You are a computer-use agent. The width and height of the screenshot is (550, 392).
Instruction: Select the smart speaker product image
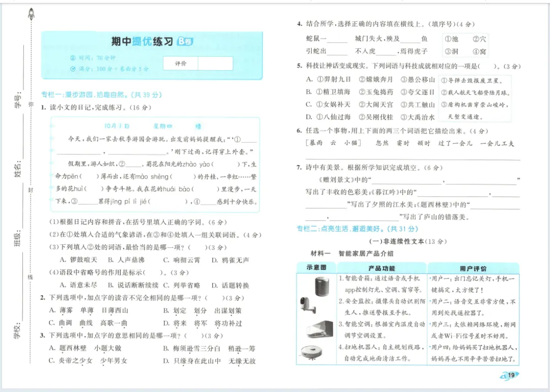click(322, 286)
